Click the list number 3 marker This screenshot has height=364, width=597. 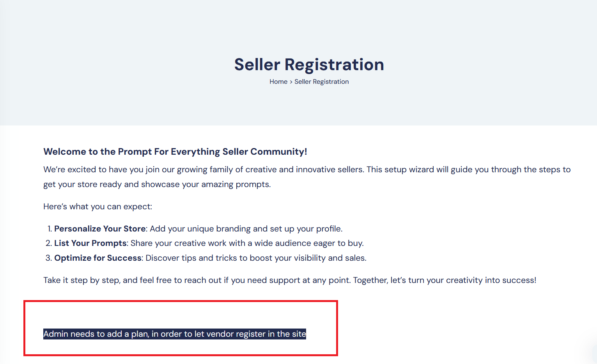coord(49,258)
